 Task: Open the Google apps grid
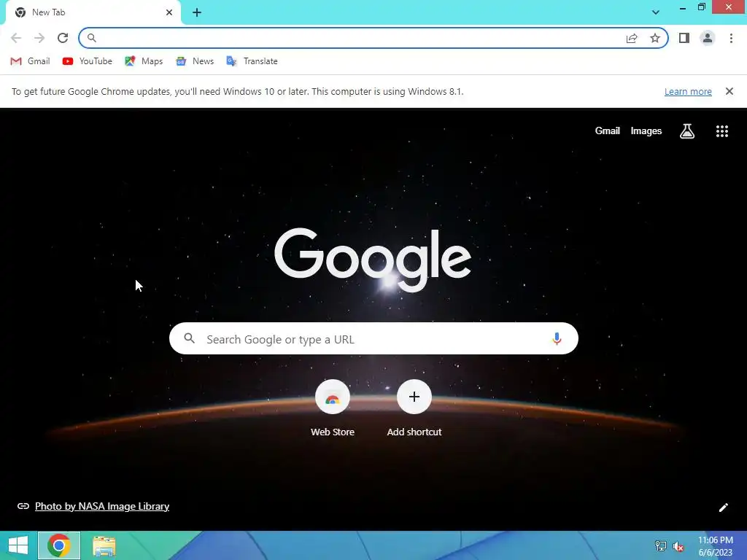coord(722,131)
